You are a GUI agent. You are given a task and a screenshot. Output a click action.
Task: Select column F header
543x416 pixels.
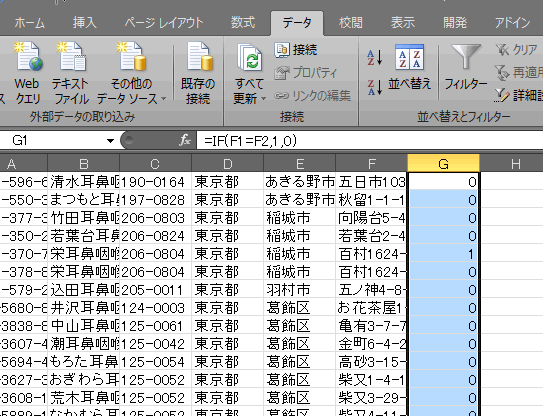[x=372, y=164]
